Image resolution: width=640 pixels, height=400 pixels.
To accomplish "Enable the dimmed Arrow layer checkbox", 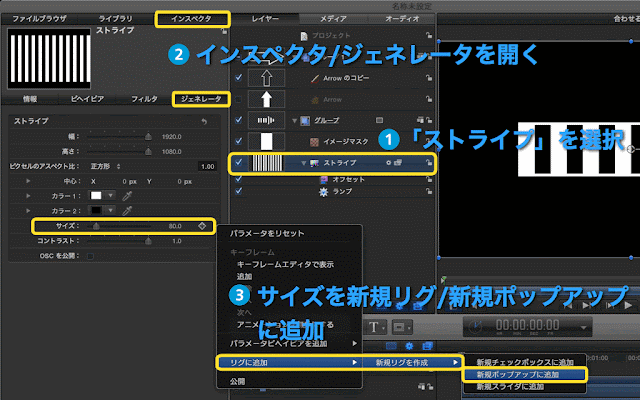I will pyautogui.click(x=239, y=99).
